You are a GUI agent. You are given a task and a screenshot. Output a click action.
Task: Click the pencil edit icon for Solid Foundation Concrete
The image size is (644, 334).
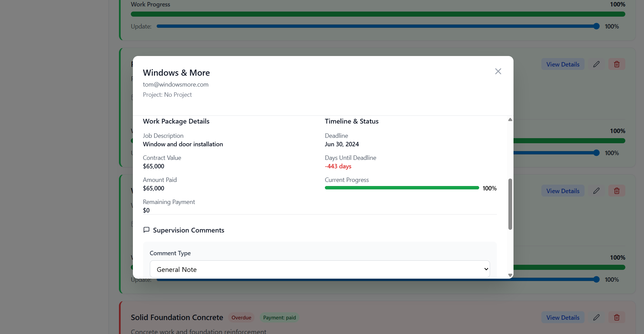click(x=596, y=317)
